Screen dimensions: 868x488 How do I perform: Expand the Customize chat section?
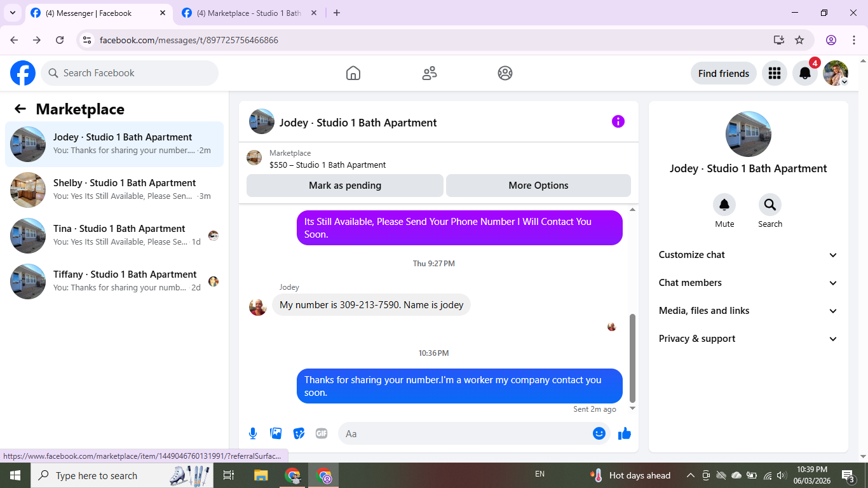click(x=749, y=255)
